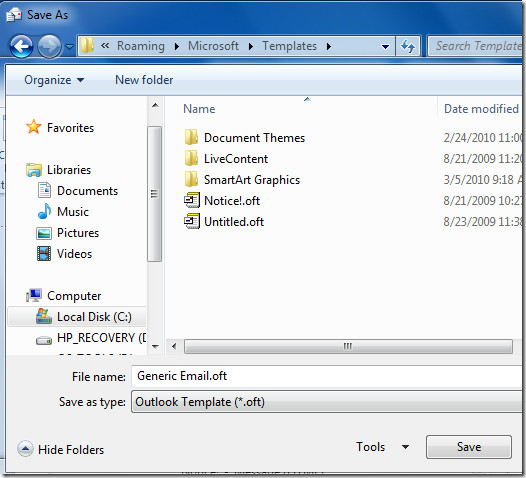Open Favorites star in navigation pane
This screenshot has width=526, height=478.
[34, 127]
